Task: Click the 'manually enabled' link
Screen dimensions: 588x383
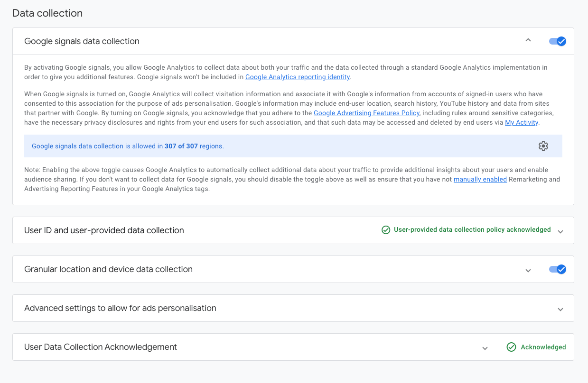Action: click(x=480, y=179)
